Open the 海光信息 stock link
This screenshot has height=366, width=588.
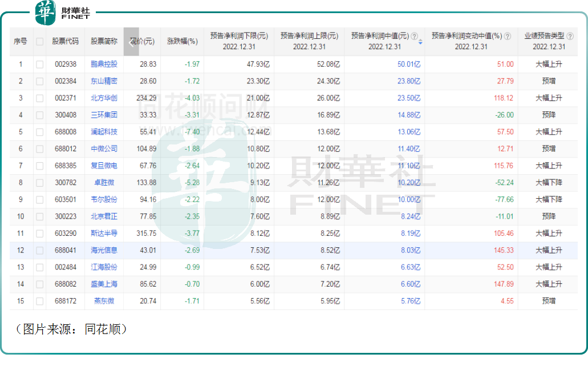(x=104, y=250)
